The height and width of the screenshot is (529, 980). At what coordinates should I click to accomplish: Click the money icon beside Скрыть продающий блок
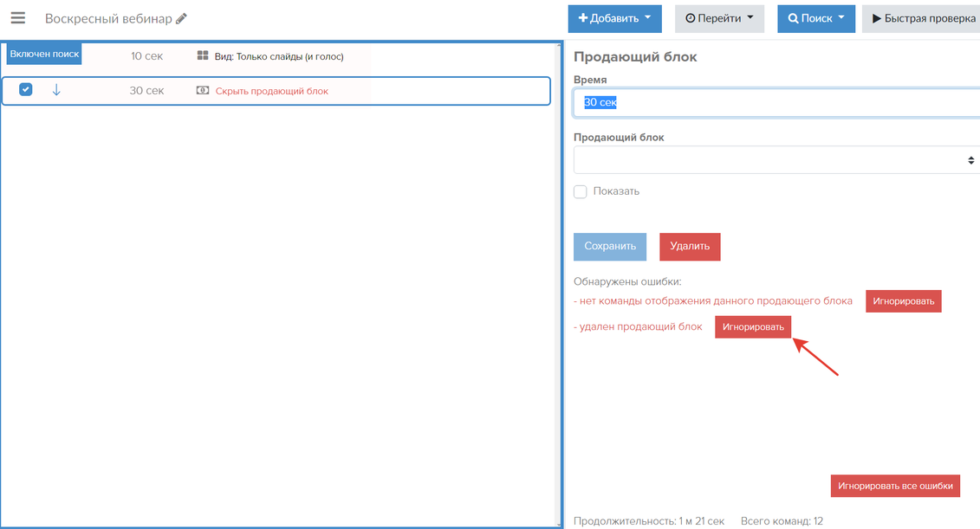point(203,91)
